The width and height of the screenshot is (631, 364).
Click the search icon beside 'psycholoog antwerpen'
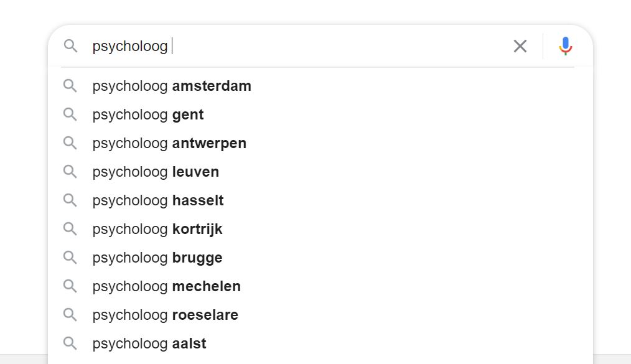pyautogui.click(x=70, y=143)
